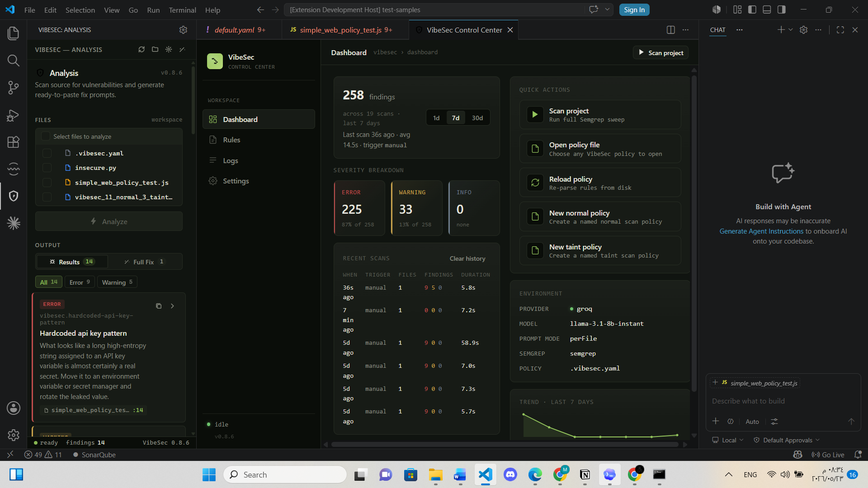Open chat settings gear icon

[x=803, y=30]
